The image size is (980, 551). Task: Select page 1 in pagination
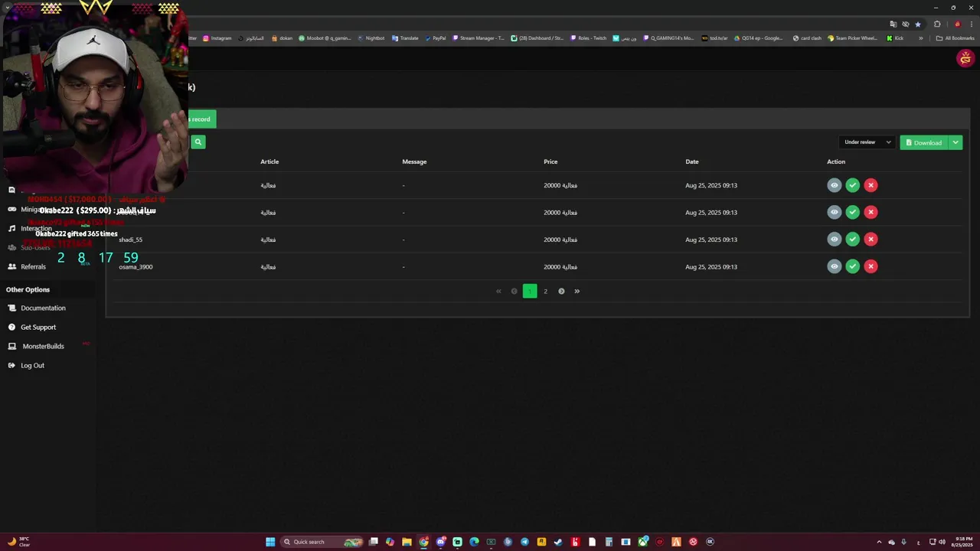pyautogui.click(x=530, y=291)
